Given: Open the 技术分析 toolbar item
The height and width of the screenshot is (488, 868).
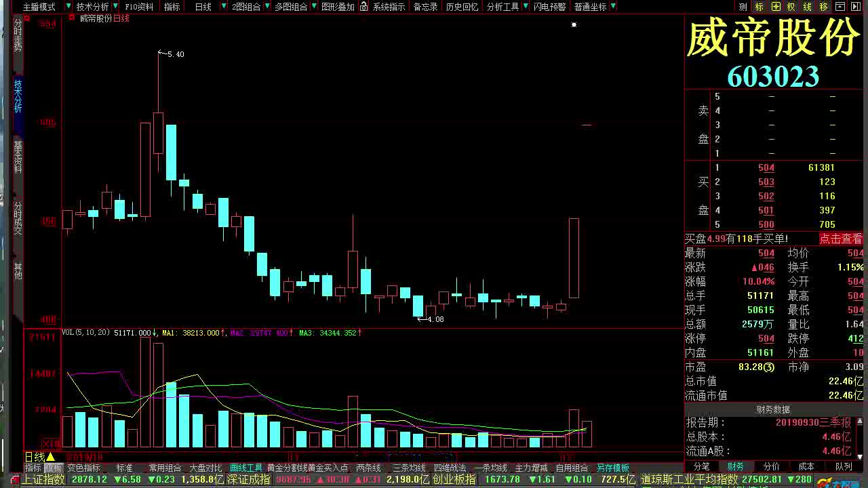Looking at the screenshot, I should (92, 6).
